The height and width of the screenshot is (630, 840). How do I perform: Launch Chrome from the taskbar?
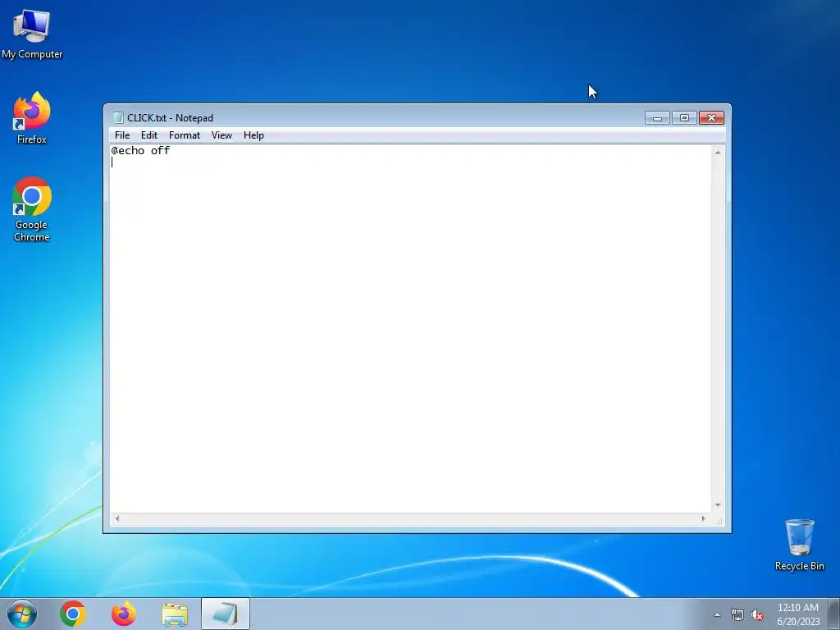73,614
